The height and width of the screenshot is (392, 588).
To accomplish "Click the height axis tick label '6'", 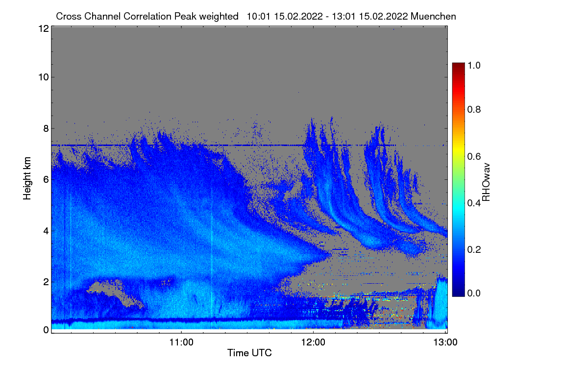I will (45, 179).
